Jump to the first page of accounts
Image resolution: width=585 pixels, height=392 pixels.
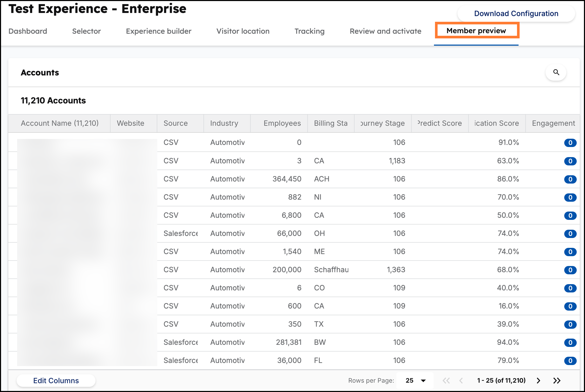(447, 380)
